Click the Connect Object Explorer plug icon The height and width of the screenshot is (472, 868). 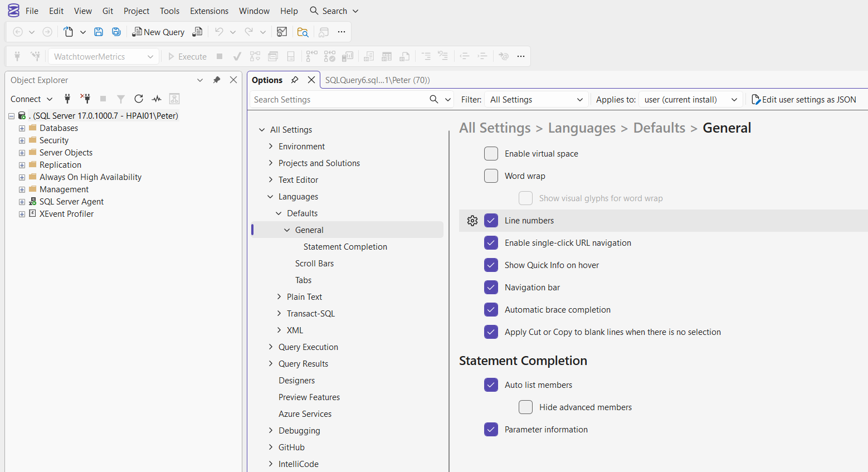coord(67,99)
